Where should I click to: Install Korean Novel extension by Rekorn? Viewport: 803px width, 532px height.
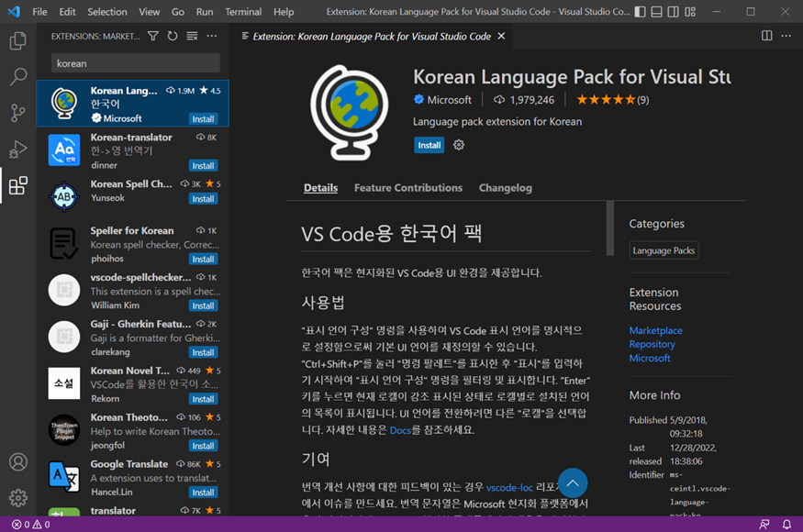(204, 399)
